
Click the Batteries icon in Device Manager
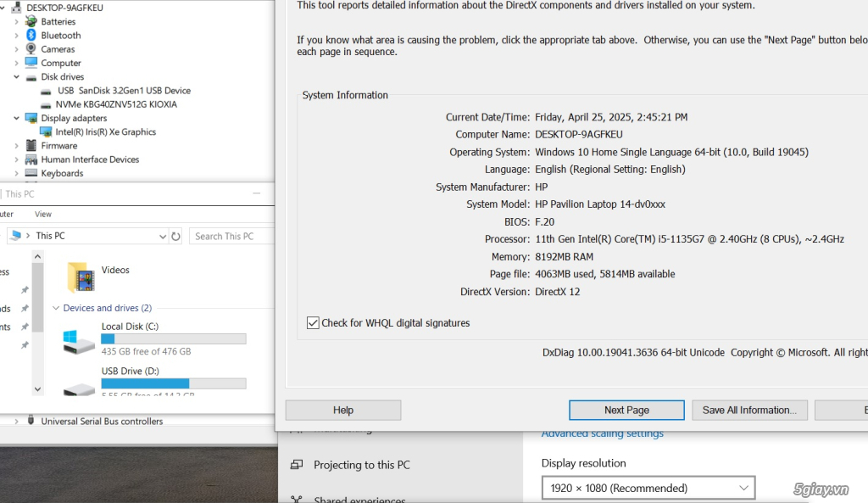pos(31,21)
